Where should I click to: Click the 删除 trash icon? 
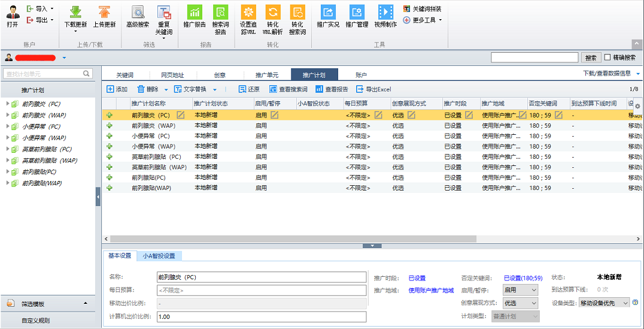tap(141, 89)
